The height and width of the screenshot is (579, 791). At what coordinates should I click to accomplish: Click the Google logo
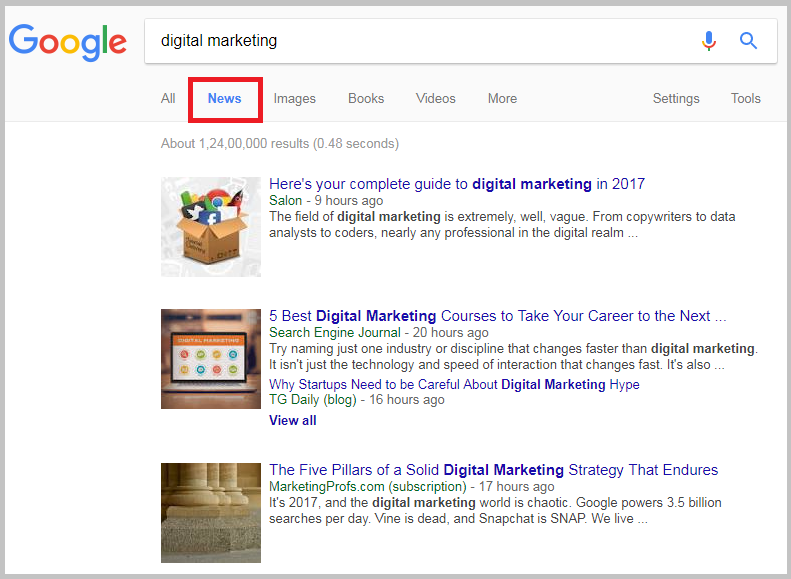tap(68, 42)
